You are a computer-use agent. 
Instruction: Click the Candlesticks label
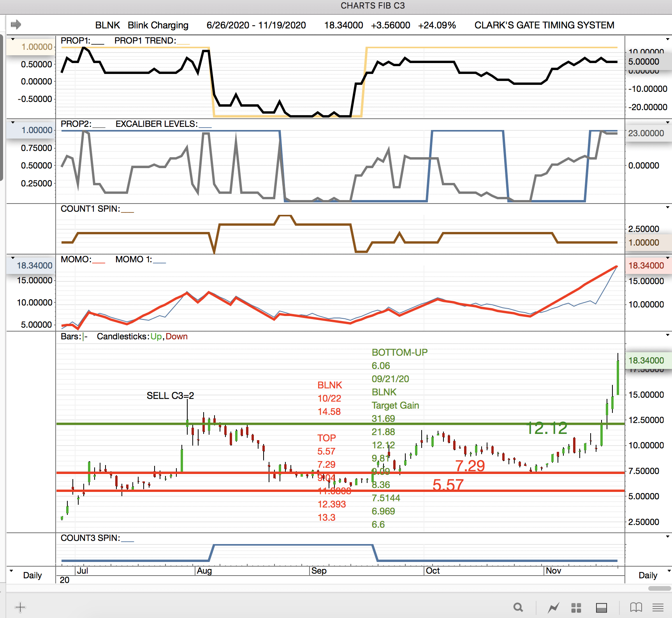(x=122, y=336)
